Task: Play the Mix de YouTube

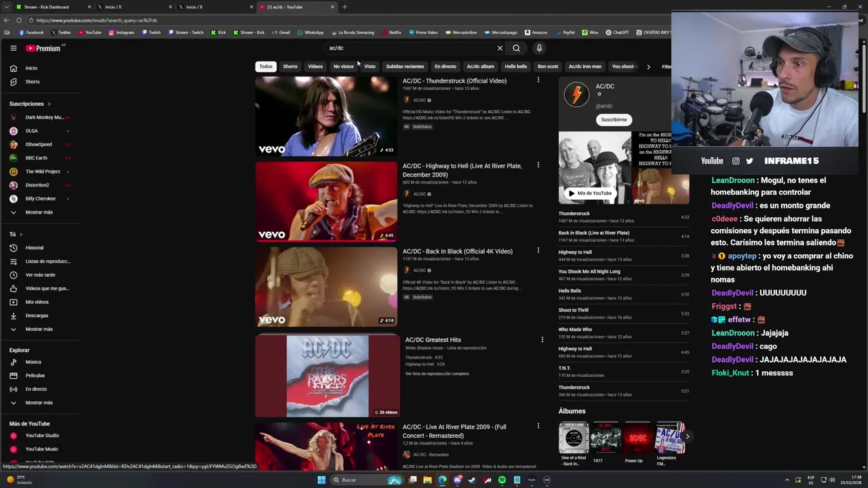Action: click(590, 193)
